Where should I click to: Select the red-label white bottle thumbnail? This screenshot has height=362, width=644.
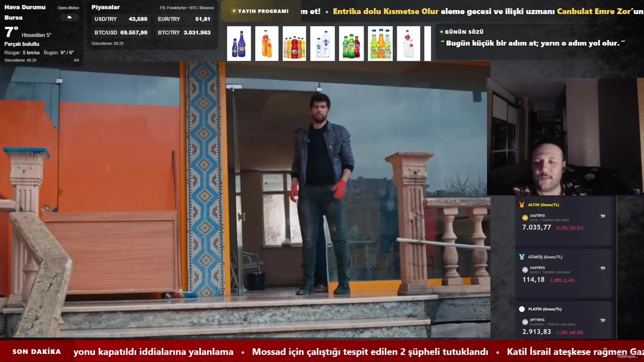(x=409, y=44)
